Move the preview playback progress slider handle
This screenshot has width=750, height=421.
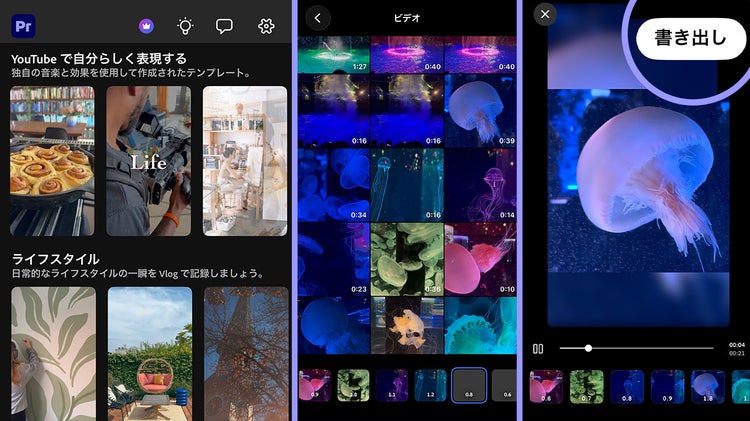(x=588, y=348)
